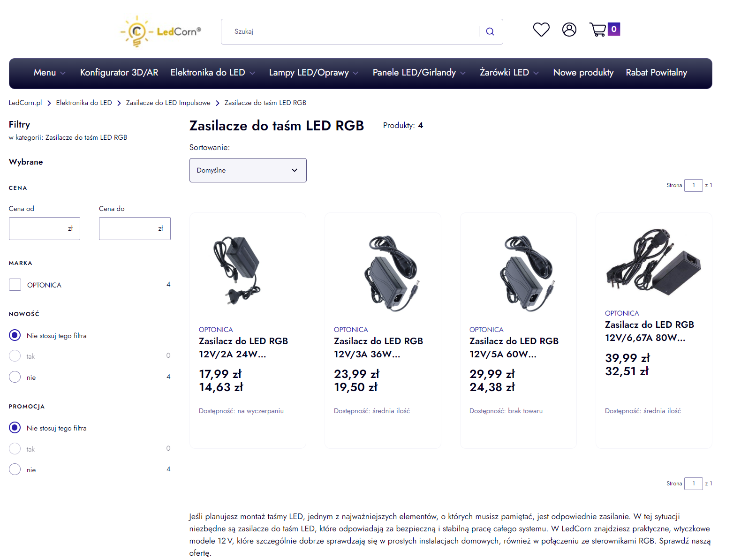This screenshot has height=559, width=756.
Task: Open the user account icon
Action: point(569,29)
